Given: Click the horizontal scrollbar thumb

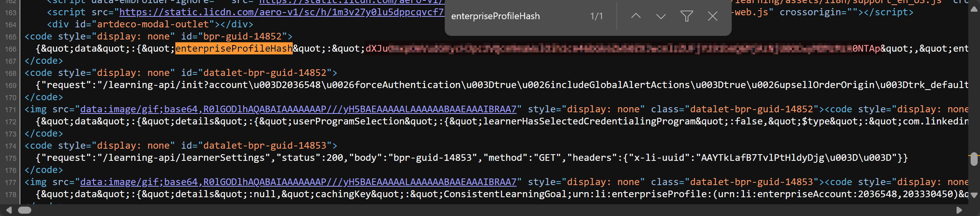Looking at the screenshot, I should point(24,210).
